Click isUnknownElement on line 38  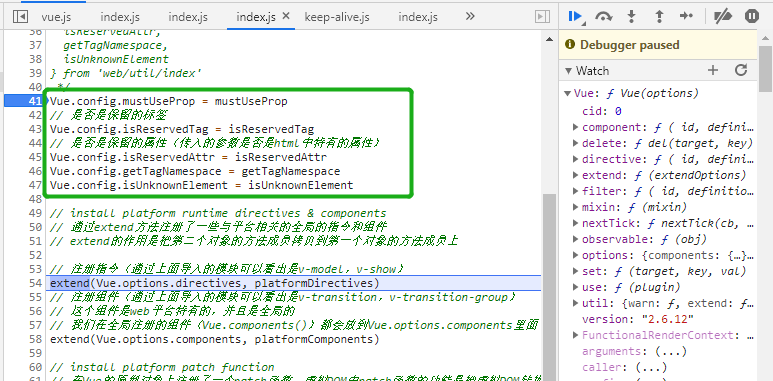(116, 59)
